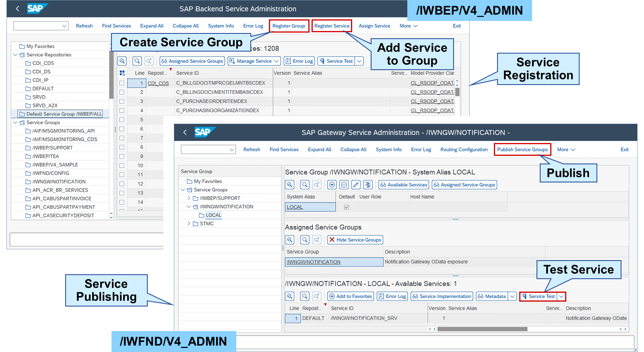
Task: Tick checkbox for line 1 C_BILLGDOCITMPRCGELMNTBSCDEX
Action: pos(122,83)
